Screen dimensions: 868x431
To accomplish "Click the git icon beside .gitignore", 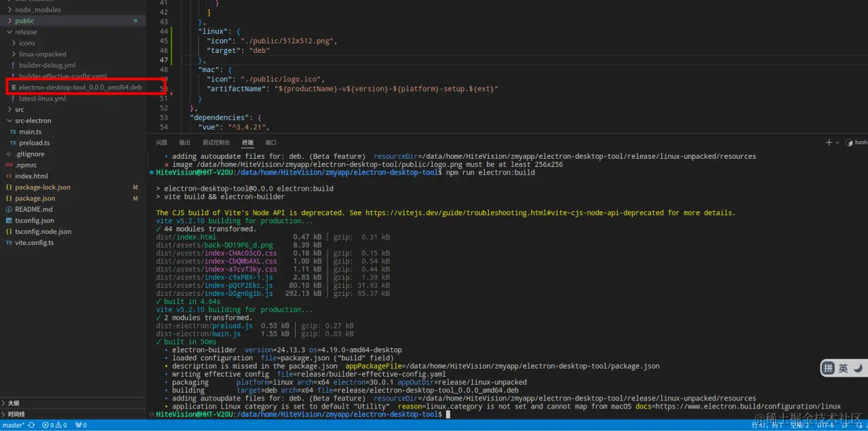I will tap(9, 154).
